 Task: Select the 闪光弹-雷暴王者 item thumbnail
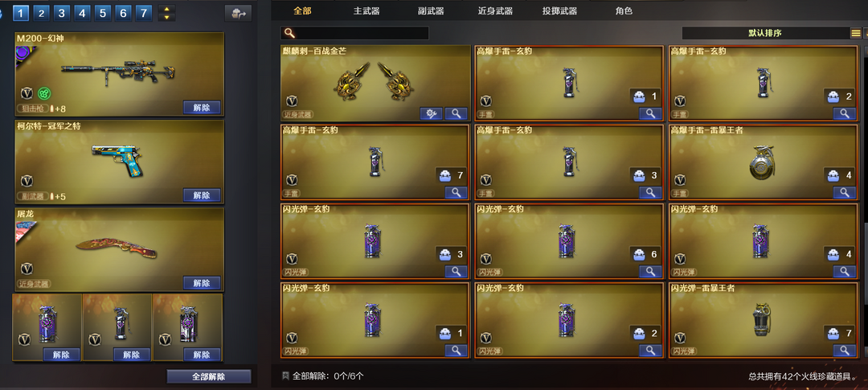point(761,318)
